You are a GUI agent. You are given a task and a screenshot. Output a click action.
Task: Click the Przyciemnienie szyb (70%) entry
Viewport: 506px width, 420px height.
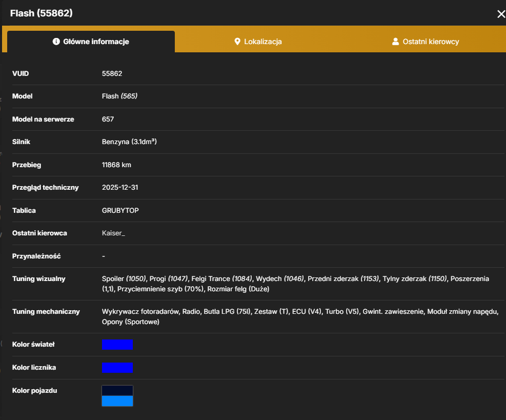pyautogui.click(x=160, y=289)
